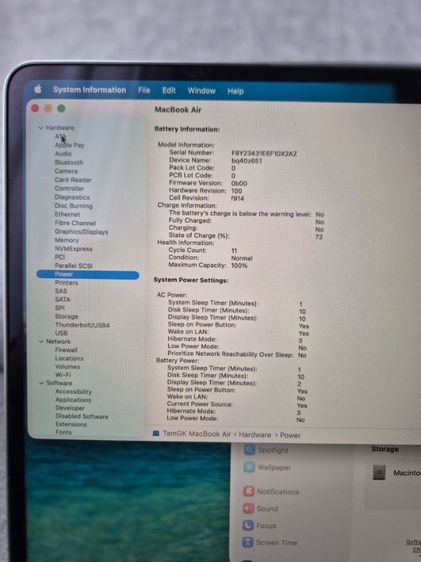Click State of Charge value 72

pos(319,237)
